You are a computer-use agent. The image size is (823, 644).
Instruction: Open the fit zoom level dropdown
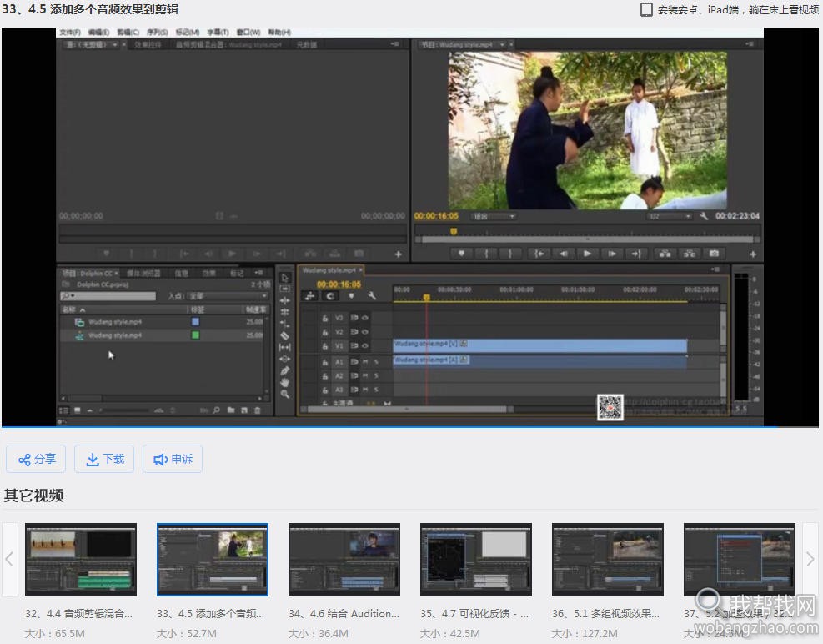tap(494, 216)
